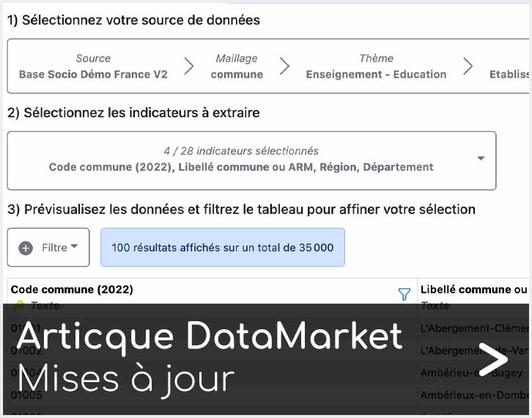Screen dimensions: 532x418
Task: Expand the indicators selector dropdown arrow
Action: pos(481,158)
